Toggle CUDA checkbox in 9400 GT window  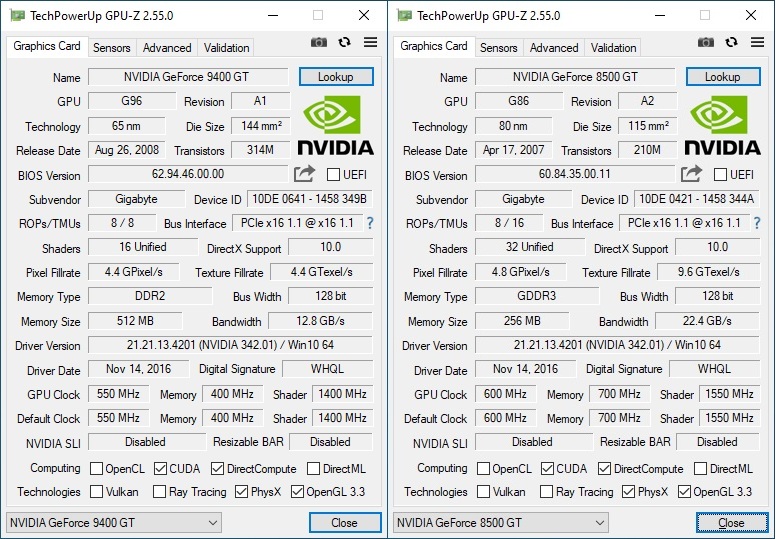pos(160,468)
